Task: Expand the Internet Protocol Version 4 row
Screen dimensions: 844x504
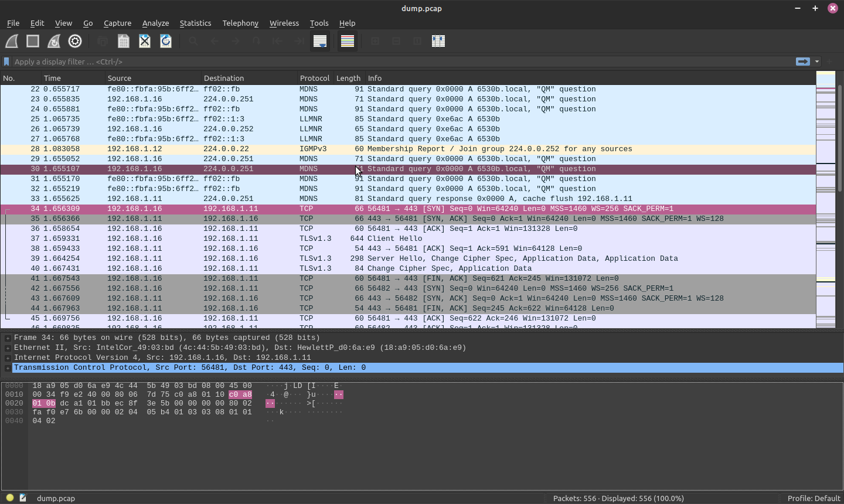Action: (8, 358)
